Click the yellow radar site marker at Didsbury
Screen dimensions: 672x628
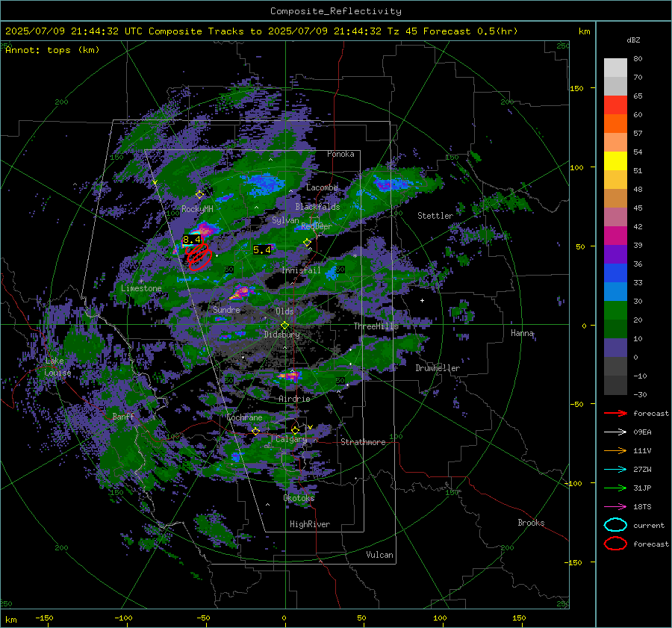pyautogui.click(x=284, y=326)
